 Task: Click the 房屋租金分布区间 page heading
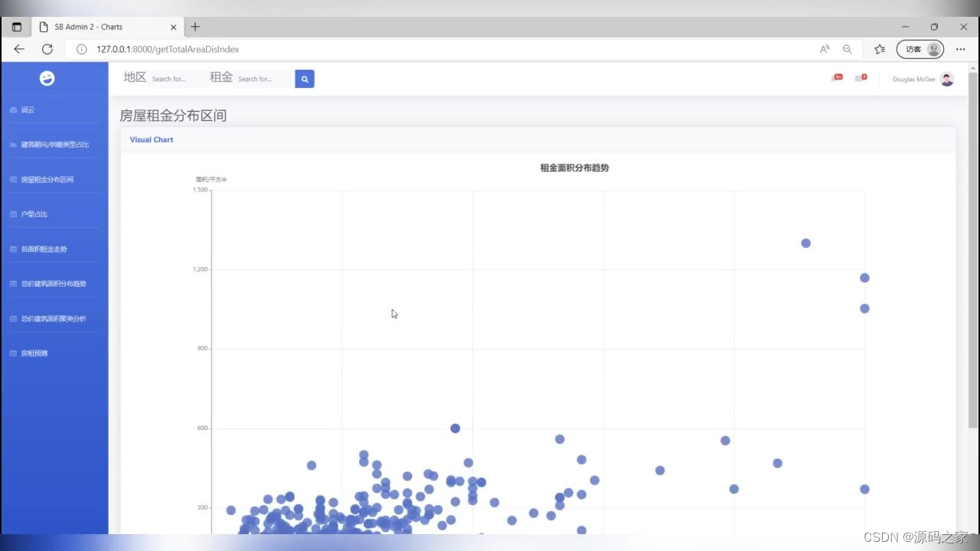pyautogui.click(x=173, y=116)
